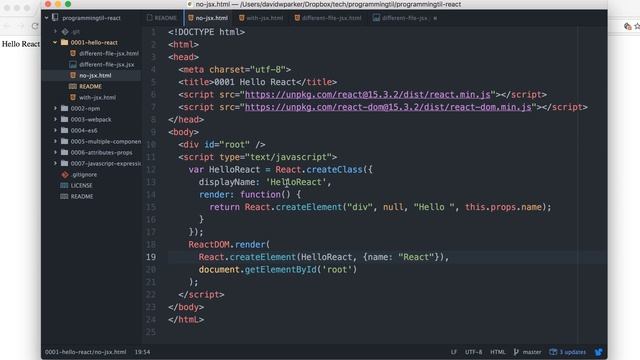Close the last different-file-jsx tab via its dot
640x360 pixels.
[435, 18]
